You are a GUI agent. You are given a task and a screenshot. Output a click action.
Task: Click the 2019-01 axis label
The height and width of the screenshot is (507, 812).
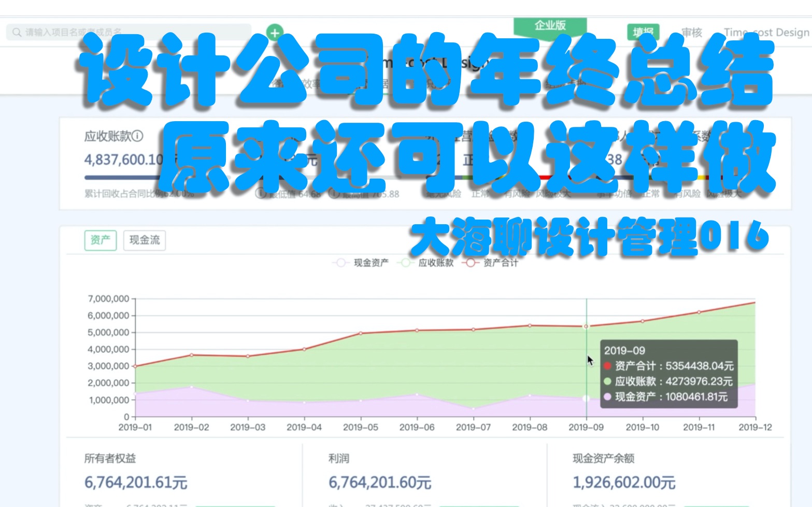click(x=135, y=427)
